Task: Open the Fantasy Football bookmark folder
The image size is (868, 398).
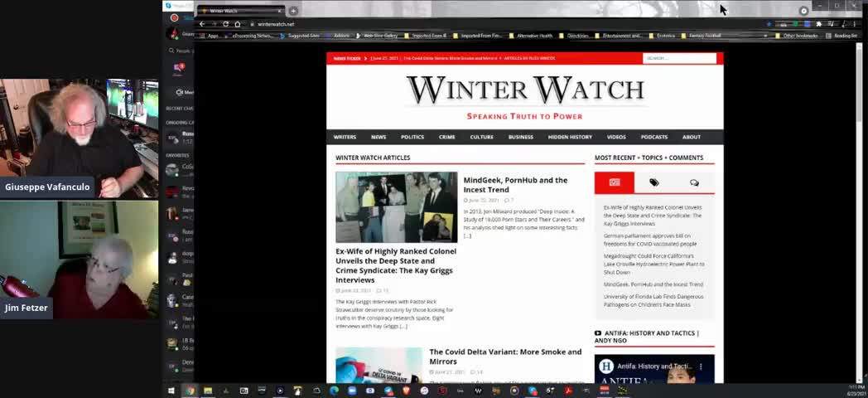Action: click(700, 36)
